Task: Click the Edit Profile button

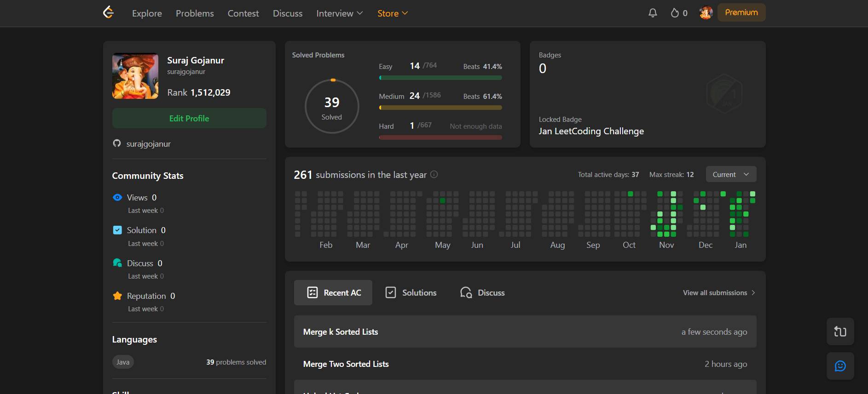Action: pyautogui.click(x=189, y=118)
